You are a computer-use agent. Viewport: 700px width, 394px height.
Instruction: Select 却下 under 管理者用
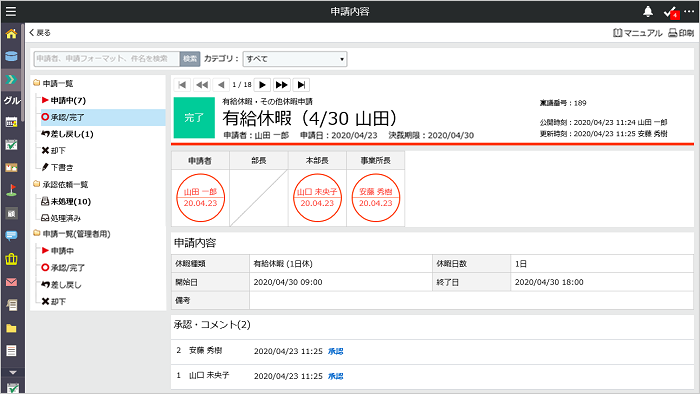coord(54,302)
